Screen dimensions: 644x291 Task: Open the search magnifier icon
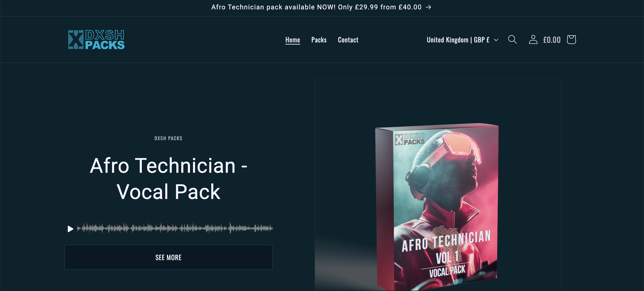512,39
